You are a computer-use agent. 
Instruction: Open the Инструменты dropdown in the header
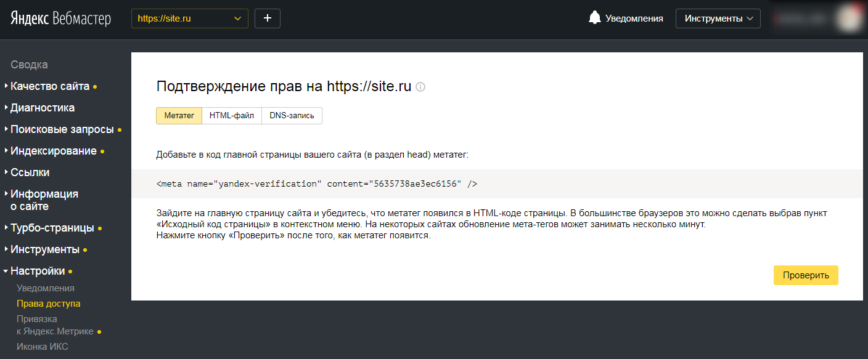(x=718, y=18)
